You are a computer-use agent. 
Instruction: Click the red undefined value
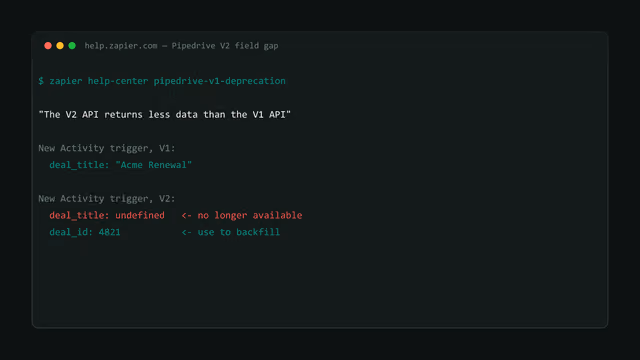click(x=140, y=215)
